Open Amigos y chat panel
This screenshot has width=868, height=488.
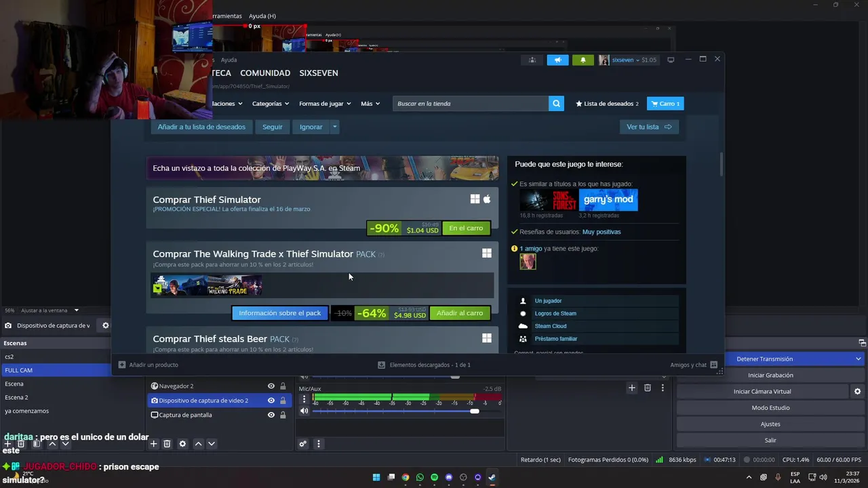tap(694, 365)
